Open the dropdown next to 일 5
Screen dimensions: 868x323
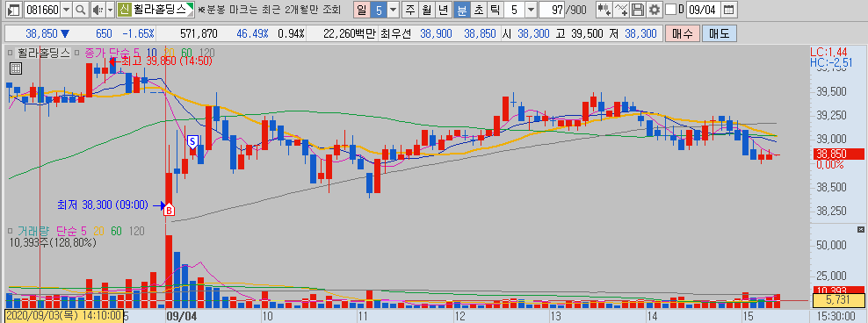393,10
